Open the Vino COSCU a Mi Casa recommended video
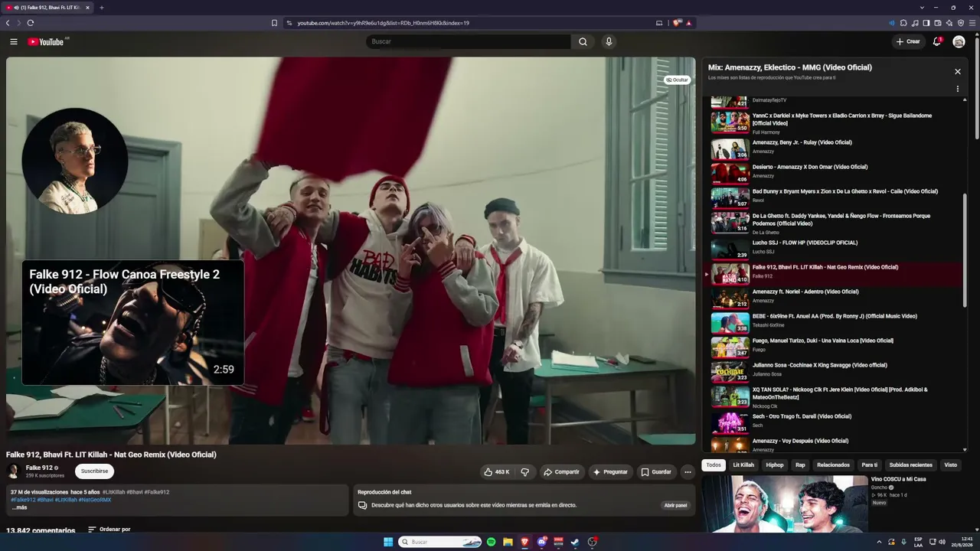This screenshot has width=980, height=551. click(833, 504)
